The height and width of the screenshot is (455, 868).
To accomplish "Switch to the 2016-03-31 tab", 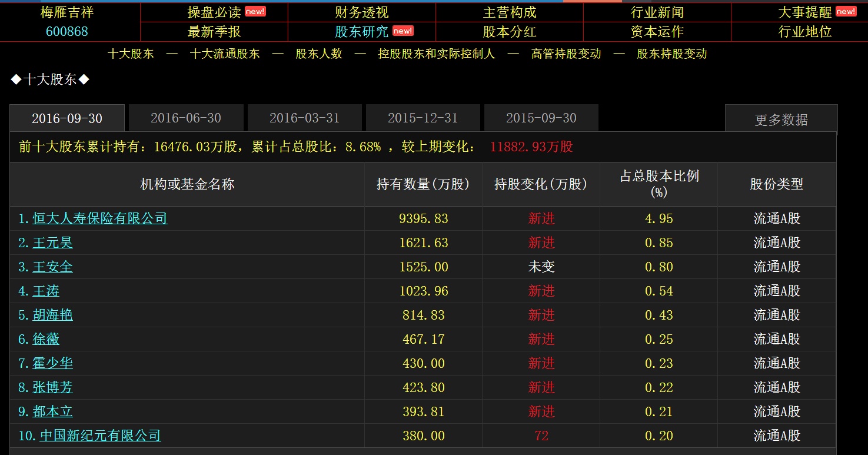I will 304,118.
